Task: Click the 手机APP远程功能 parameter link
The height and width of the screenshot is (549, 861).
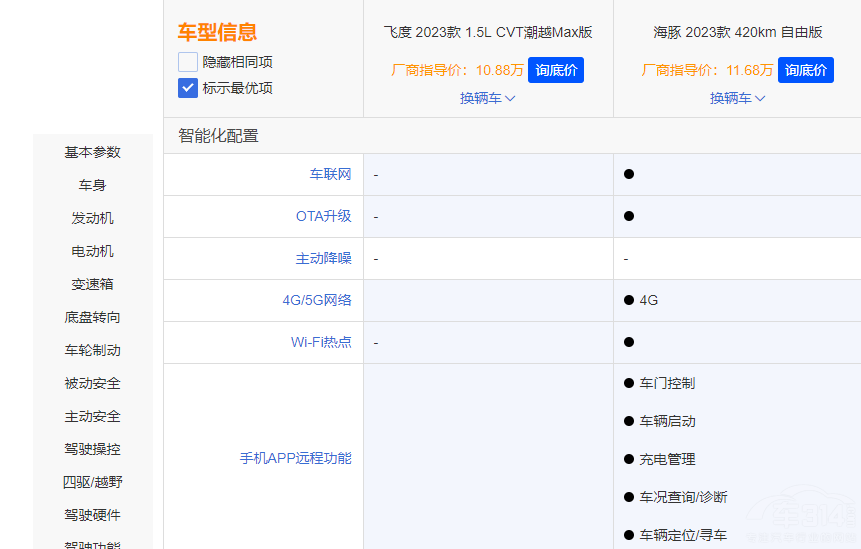Action: [295, 458]
